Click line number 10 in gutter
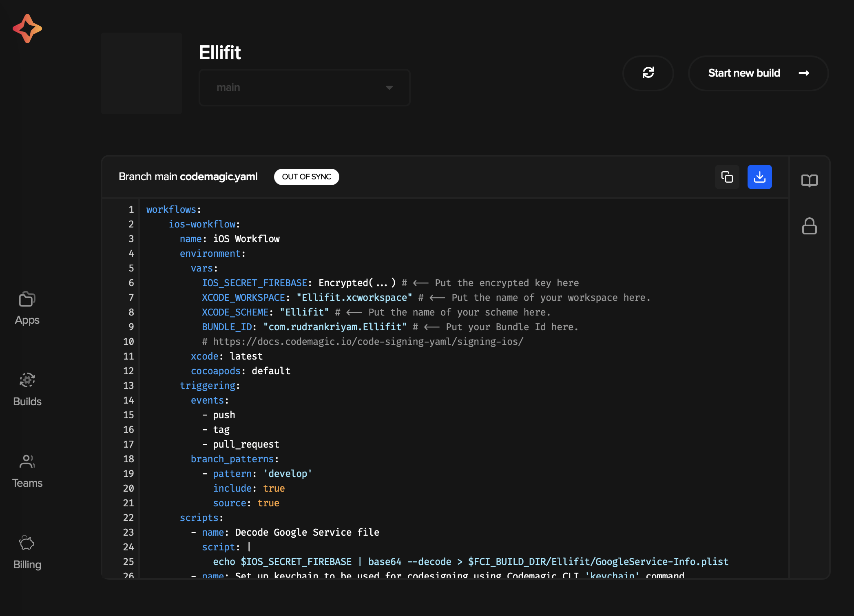 (x=128, y=342)
